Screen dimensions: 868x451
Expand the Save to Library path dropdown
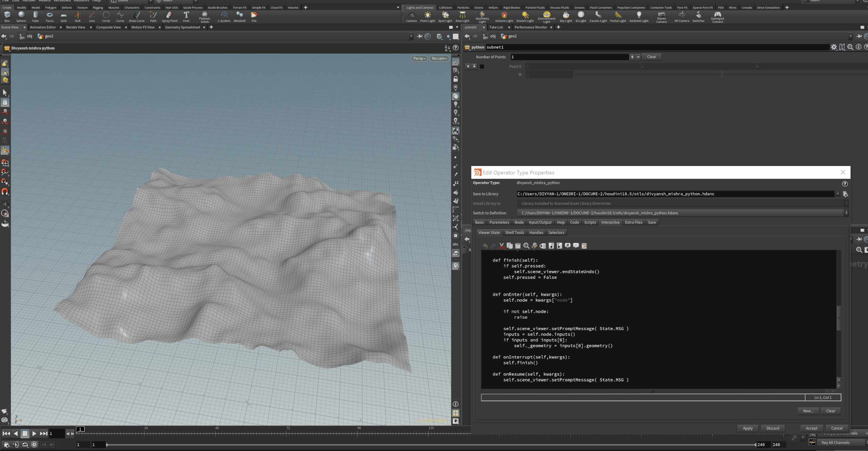(837, 194)
